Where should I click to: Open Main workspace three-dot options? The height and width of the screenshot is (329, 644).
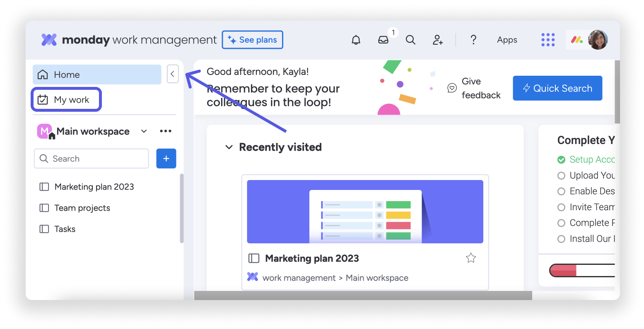(x=166, y=131)
